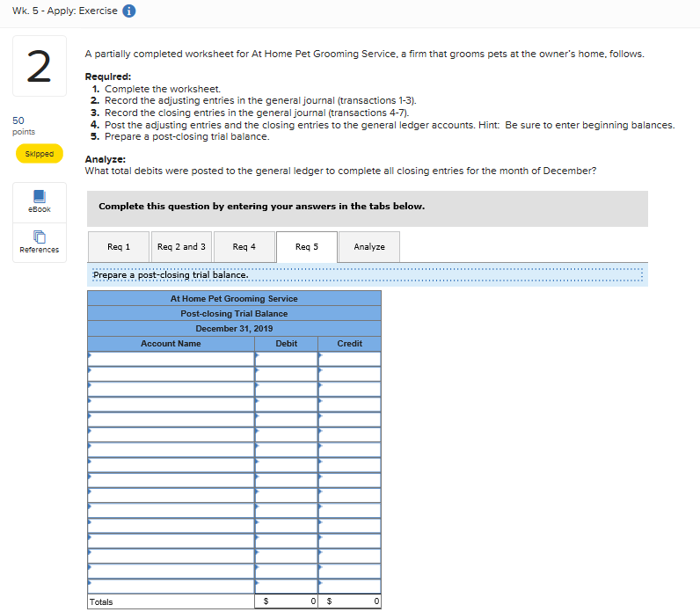The height and width of the screenshot is (612, 700).
Task: Click the question number 2 box
Action: coord(40,66)
